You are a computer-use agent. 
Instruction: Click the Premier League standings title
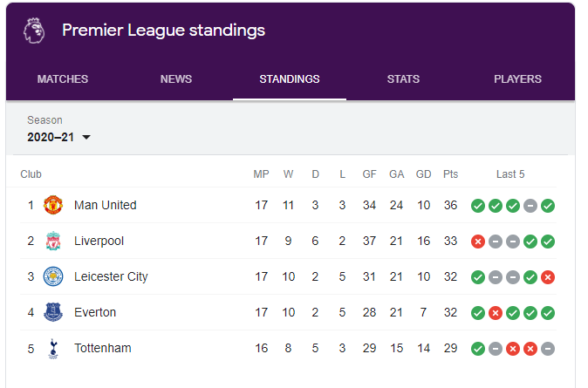coord(163,31)
